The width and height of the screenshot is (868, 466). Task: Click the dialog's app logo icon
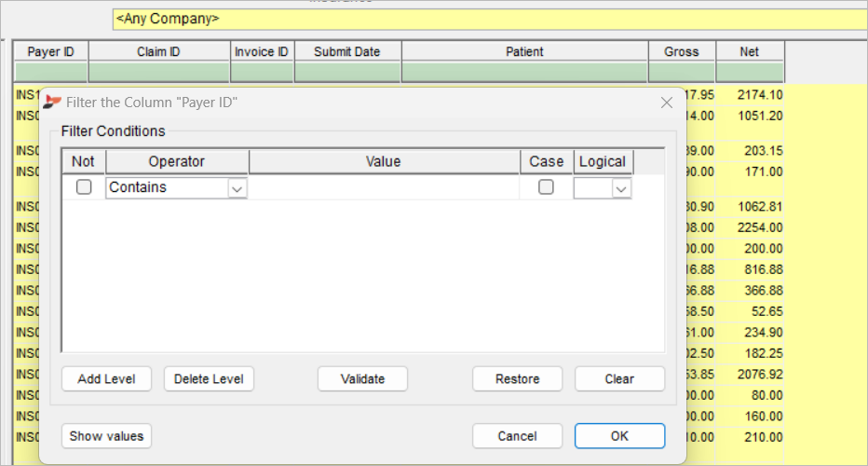[x=52, y=102]
